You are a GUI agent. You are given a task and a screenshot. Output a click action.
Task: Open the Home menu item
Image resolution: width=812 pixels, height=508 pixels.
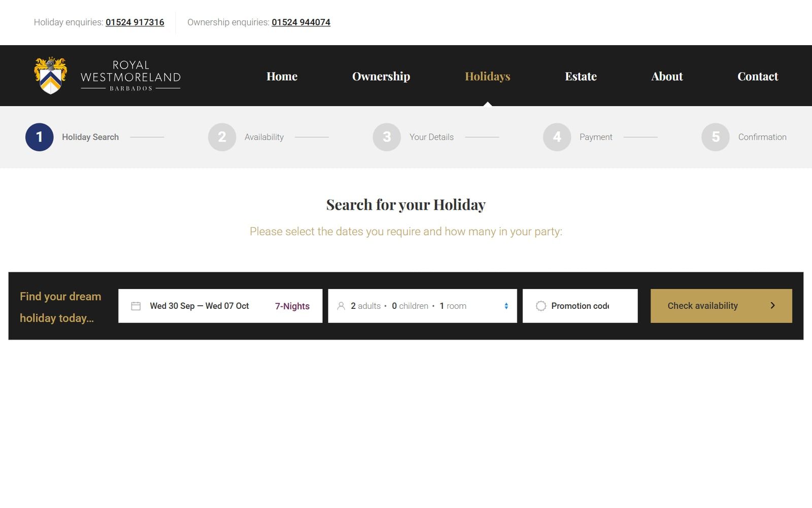[x=282, y=76]
